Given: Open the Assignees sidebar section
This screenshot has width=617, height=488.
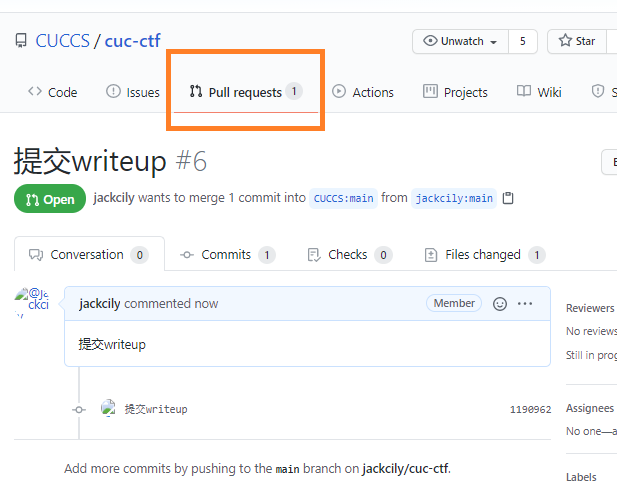Looking at the screenshot, I should pos(590,408).
